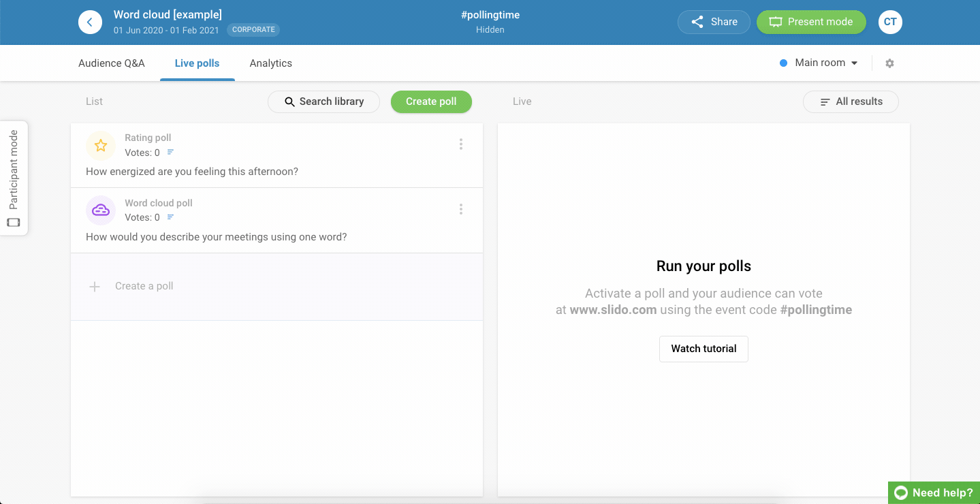
Task: Click the Word cloud poll icon
Action: 101,210
